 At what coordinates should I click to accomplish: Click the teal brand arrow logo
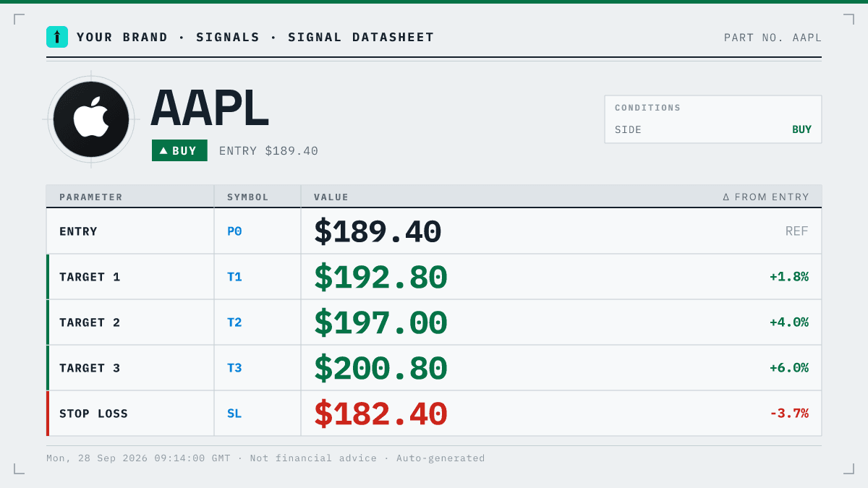(x=57, y=37)
